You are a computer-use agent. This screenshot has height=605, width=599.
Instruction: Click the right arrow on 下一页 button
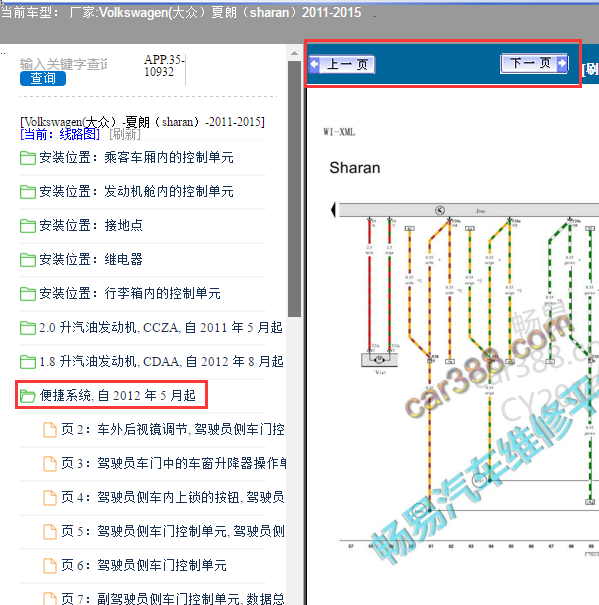point(562,63)
